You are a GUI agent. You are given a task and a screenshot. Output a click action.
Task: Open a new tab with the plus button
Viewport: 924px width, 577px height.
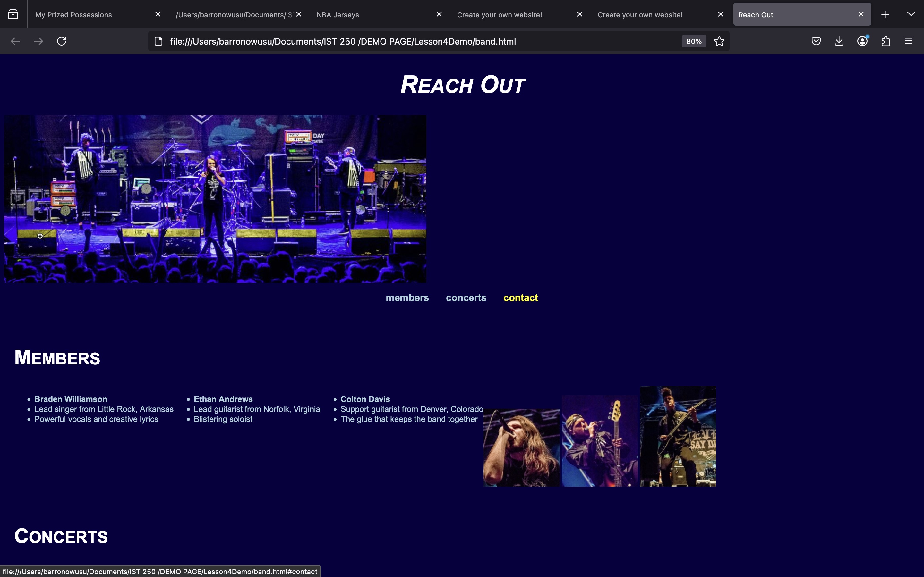coord(885,14)
